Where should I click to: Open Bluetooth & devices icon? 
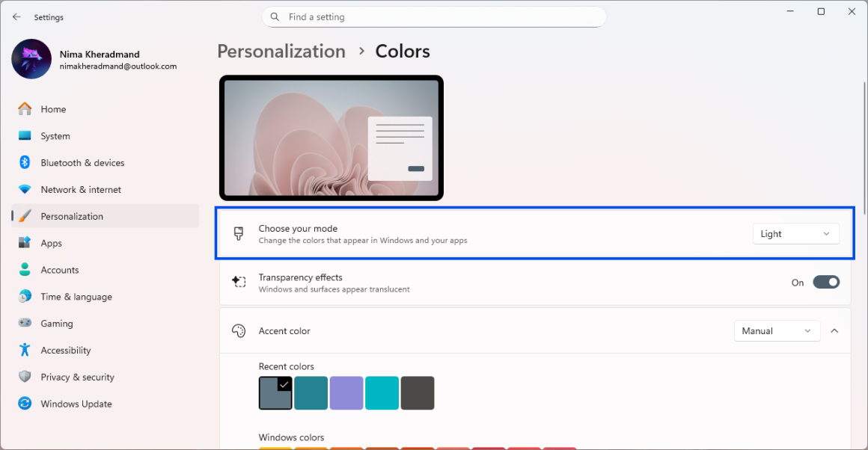pos(25,163)
